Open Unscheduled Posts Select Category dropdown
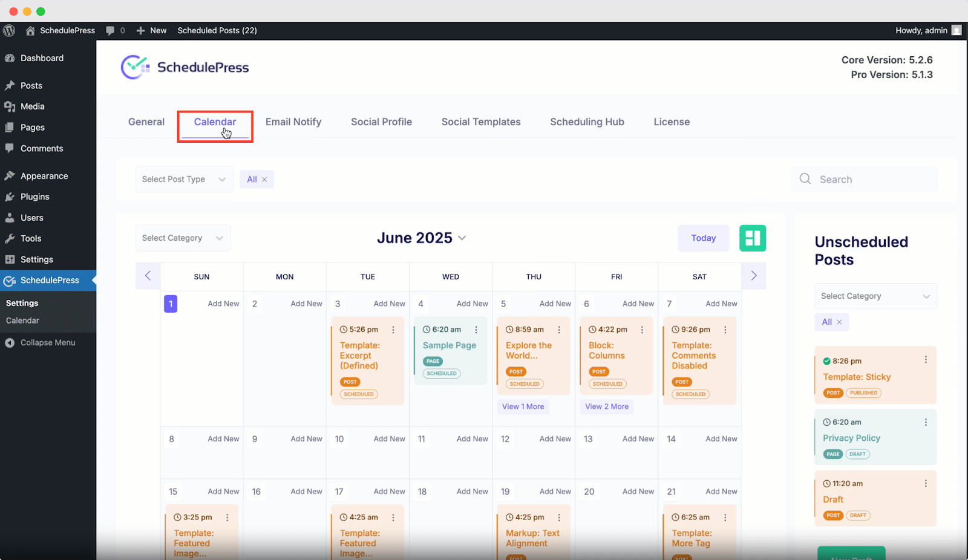Viewport: 968px width, 560px height. click(x=875, y=296)
